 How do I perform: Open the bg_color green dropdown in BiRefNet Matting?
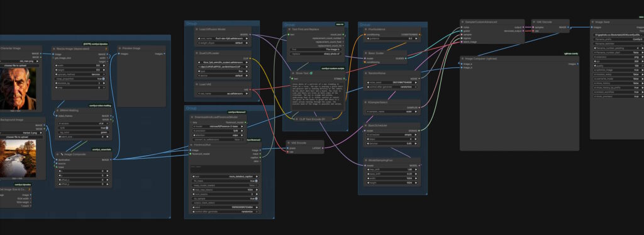[x=84, y=132]
